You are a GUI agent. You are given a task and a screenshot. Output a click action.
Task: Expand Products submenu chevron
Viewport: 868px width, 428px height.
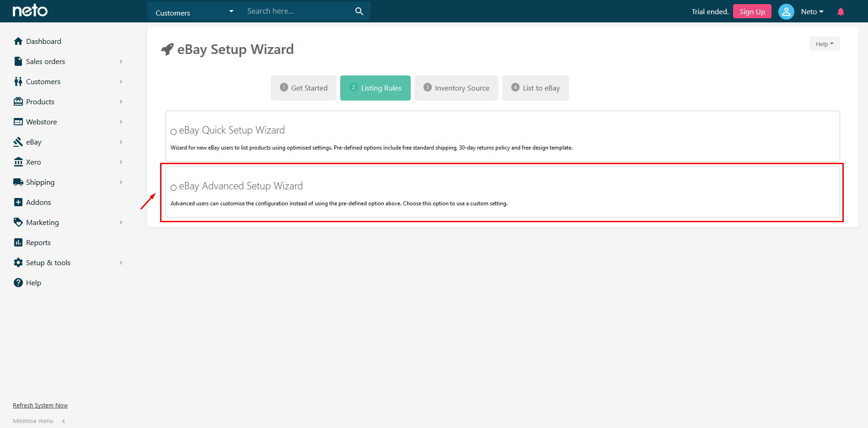click(121, 102)
